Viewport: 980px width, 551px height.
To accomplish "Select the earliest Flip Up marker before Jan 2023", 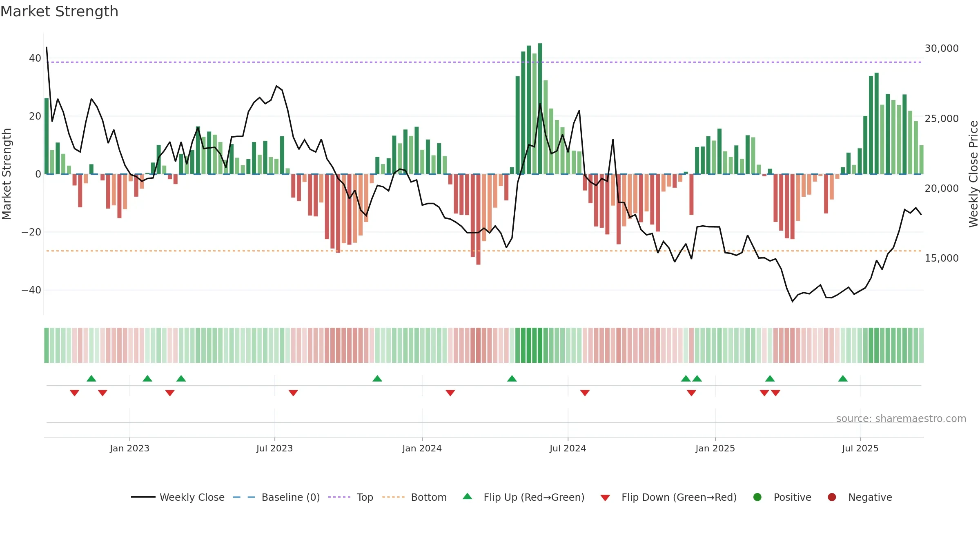I will click(91, 378).
